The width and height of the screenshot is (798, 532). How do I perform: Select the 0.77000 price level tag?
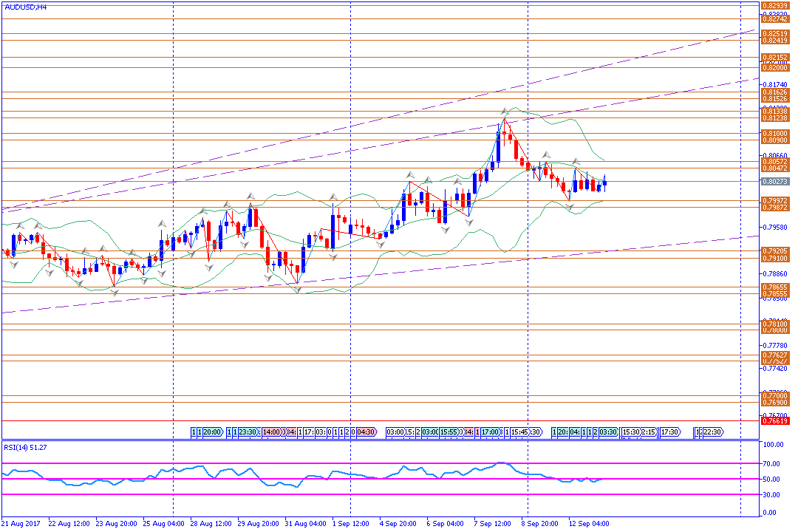[x=774, y=396]
